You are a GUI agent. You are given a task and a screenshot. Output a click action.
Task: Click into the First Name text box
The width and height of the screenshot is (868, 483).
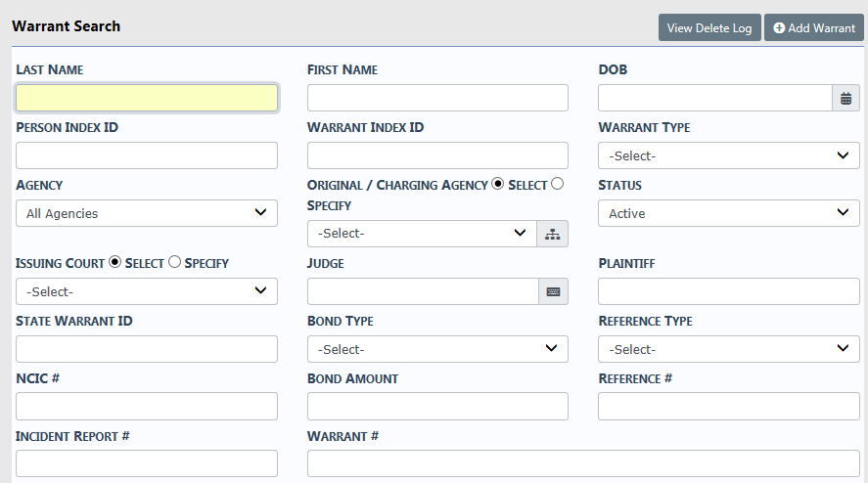[x=437, y=98]
